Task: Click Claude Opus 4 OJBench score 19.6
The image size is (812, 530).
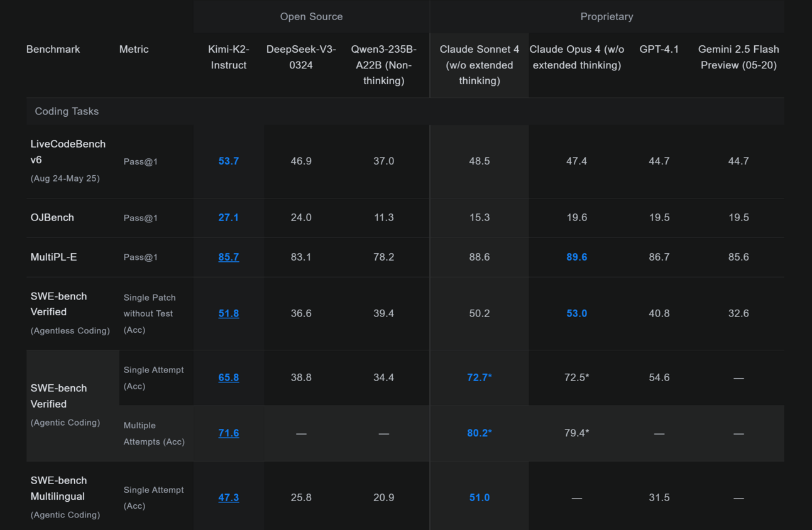Action: tap(577, 217)
